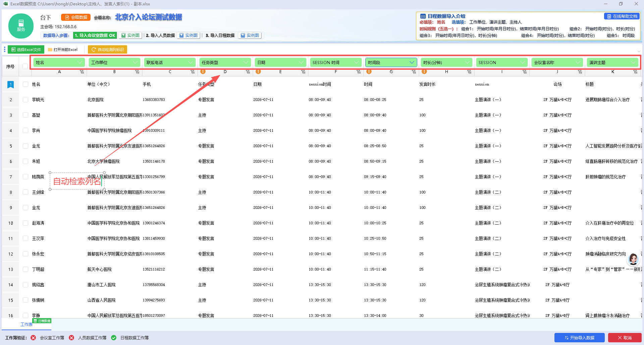Image resolution: width=644 pixels, height=345 pixels.
Task: Select the 日程数据 worksheet tab
Action: click(x=26, y=324)
